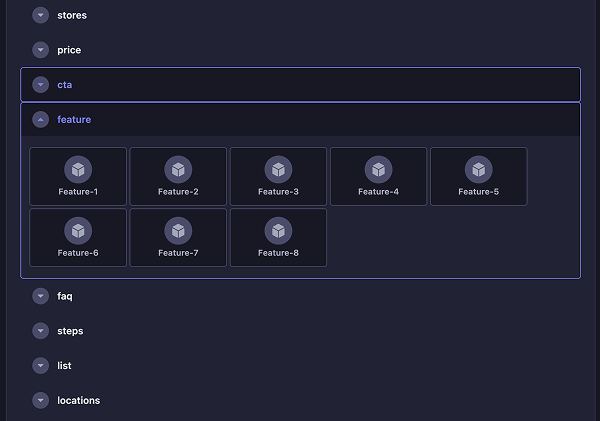Click the 'stores' category label
This screenshot has width=600, height=421.
click(72, 15)
